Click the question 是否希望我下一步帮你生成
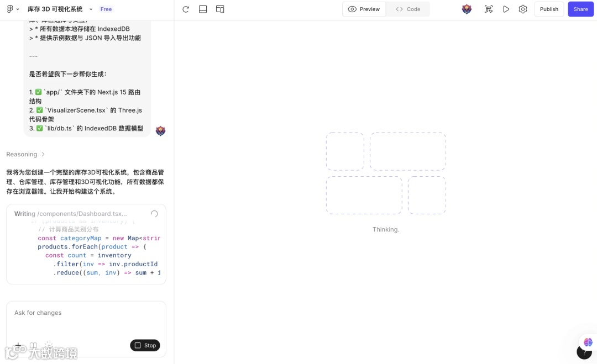This screenshot has width=597, height=364. pos(68,74)
